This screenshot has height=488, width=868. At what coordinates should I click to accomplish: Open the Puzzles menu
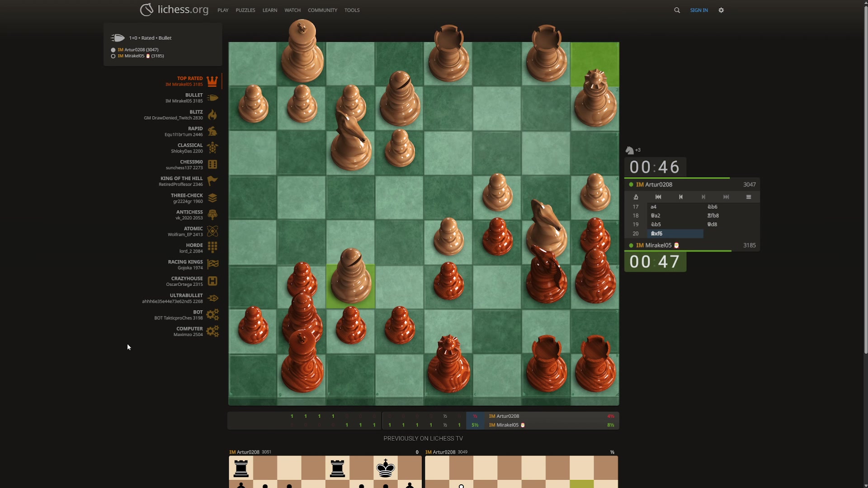245,10
